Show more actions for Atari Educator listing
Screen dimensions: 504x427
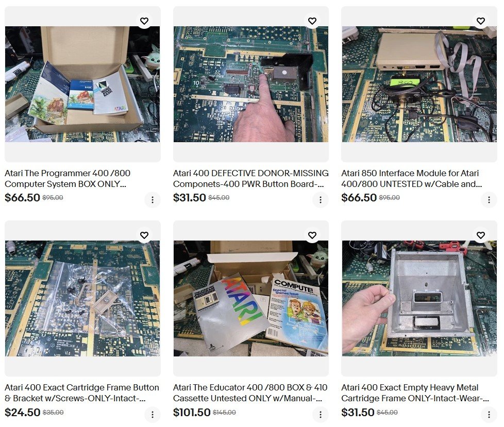point(321,414)
